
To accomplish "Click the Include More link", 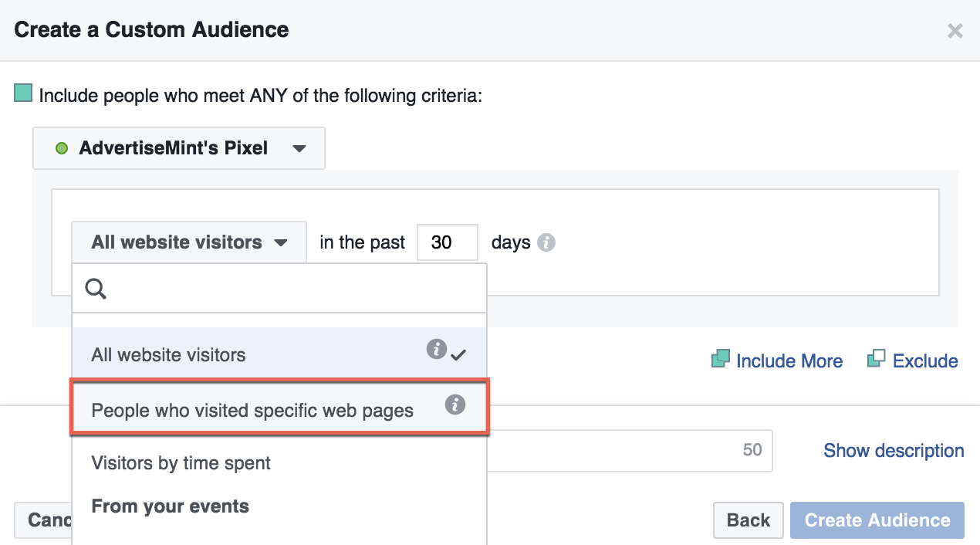I will click(x=789, y=361).
